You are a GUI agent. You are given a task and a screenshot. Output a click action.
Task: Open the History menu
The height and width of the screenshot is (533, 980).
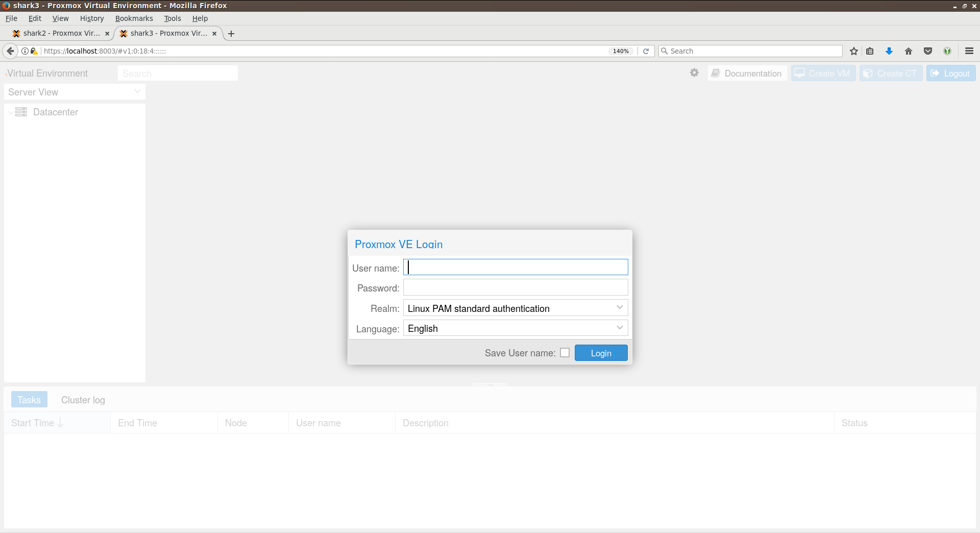point(92,18)
